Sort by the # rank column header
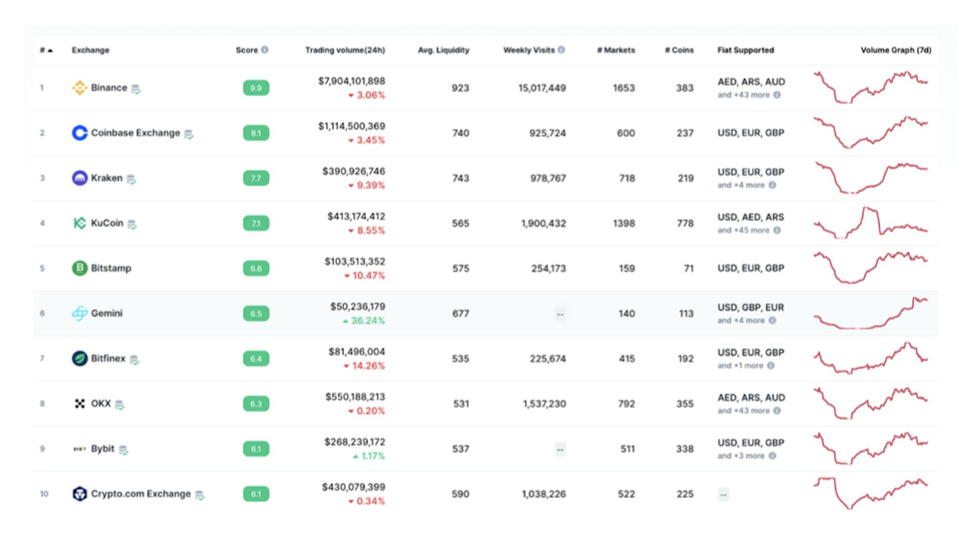Viewport: 980px width, 556px height. coord(46,50)
